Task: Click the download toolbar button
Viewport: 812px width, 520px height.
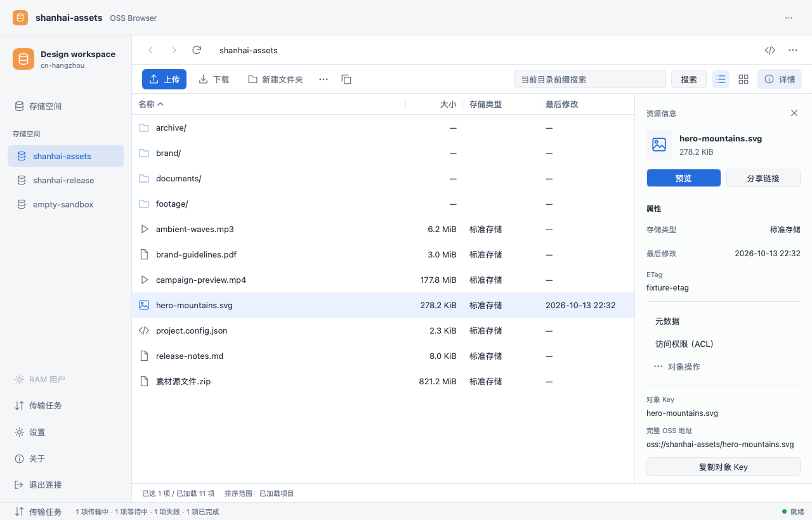Action: pos(214,79)
